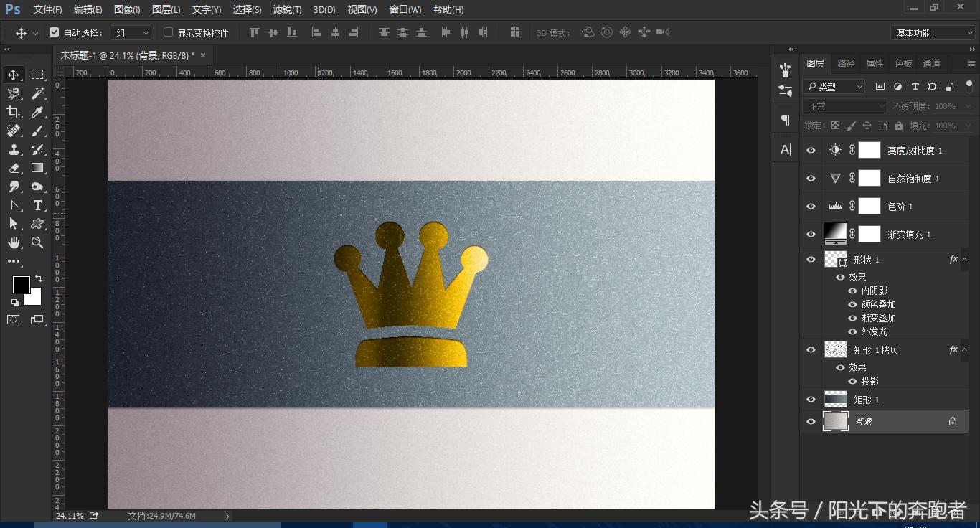Open the 类型 layer filter dropdown

834,87
